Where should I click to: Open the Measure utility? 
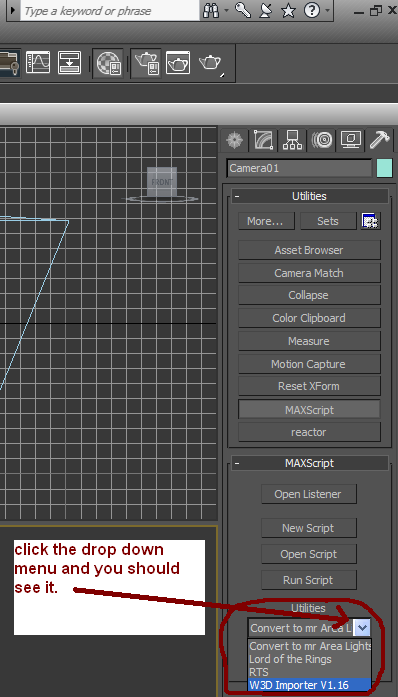click(x=309, y=341)
